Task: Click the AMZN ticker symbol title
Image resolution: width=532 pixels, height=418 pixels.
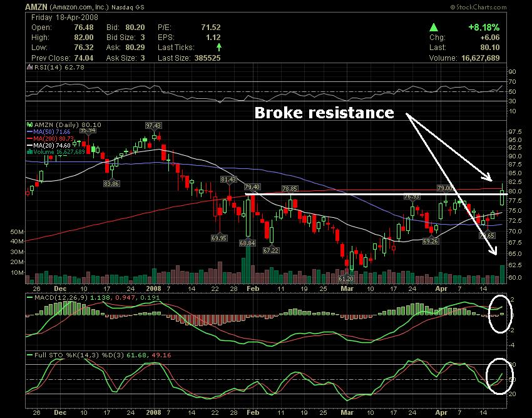Action: [x=36, y=7]
